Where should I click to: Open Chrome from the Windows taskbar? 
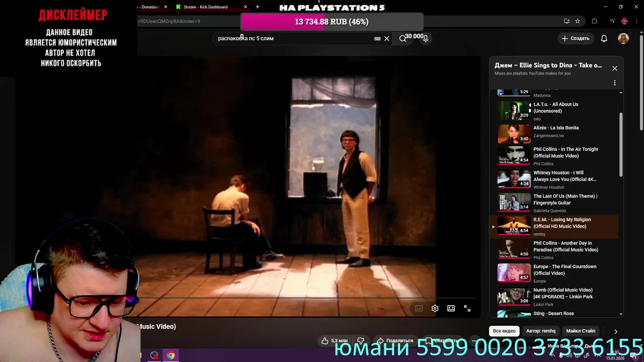coord(171,355)
